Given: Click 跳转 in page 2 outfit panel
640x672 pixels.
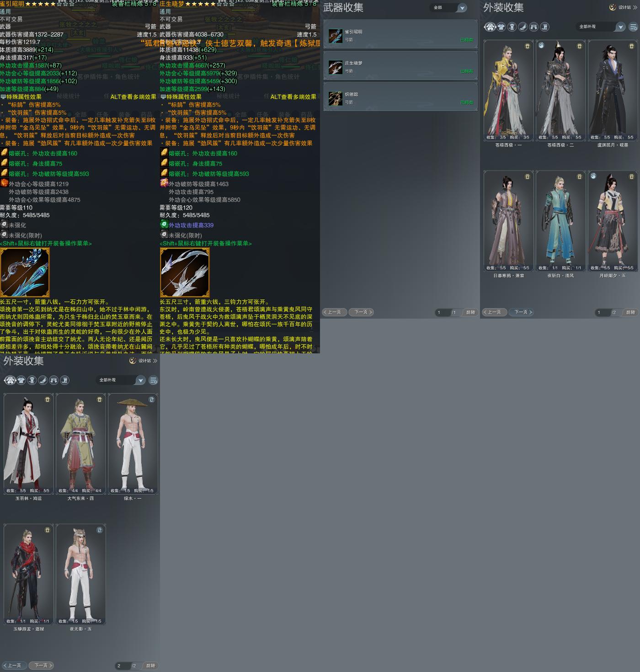Looking at the screenshot, I should tap(150, 666).
